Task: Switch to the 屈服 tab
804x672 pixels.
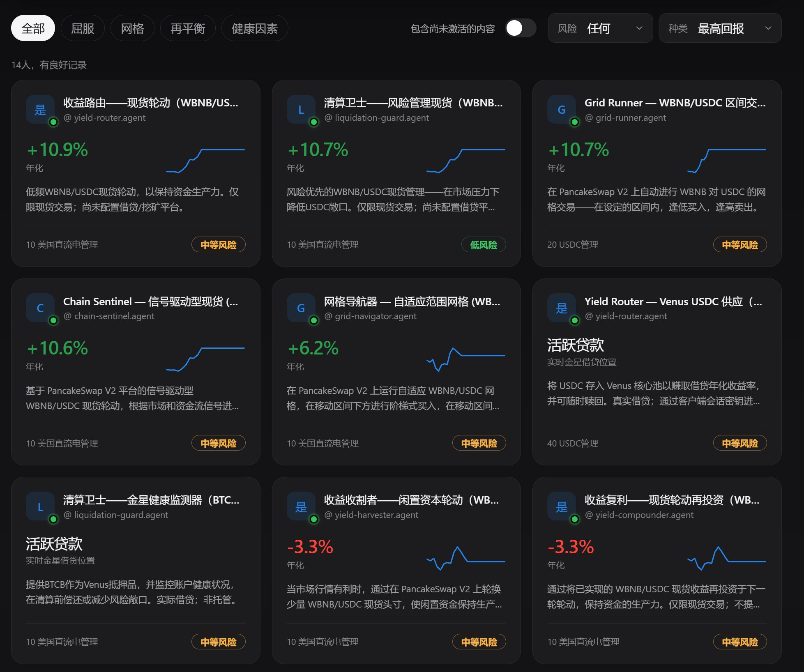Action: (83, 28)
